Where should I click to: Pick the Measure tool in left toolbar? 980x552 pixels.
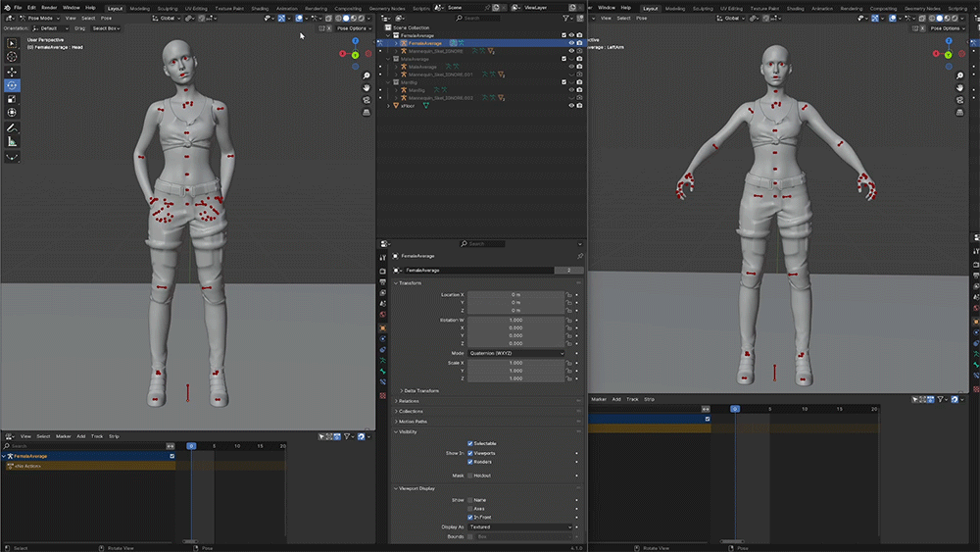pos(12,142)
